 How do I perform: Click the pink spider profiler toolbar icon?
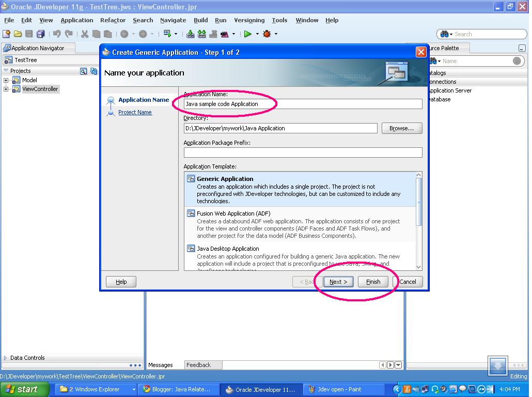(225, 34)
